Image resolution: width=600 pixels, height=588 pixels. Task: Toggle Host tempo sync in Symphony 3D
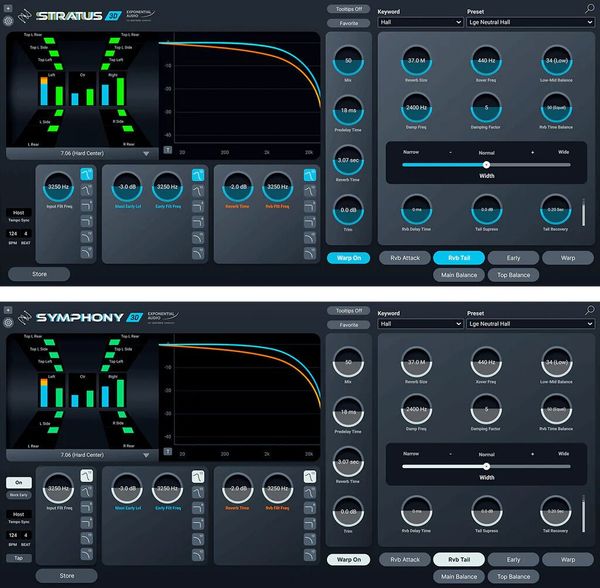(x=19, y=514)
